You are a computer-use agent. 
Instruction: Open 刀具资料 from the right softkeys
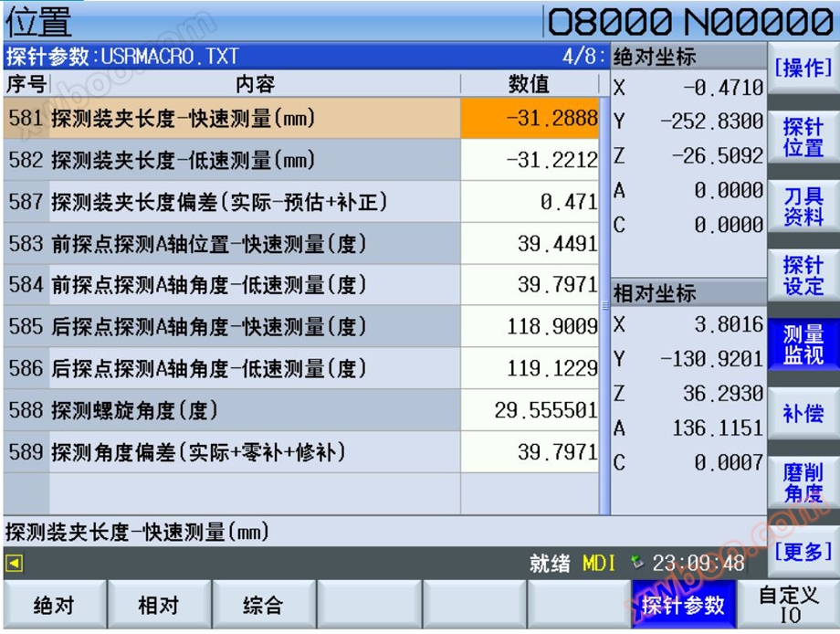[803, 206]
